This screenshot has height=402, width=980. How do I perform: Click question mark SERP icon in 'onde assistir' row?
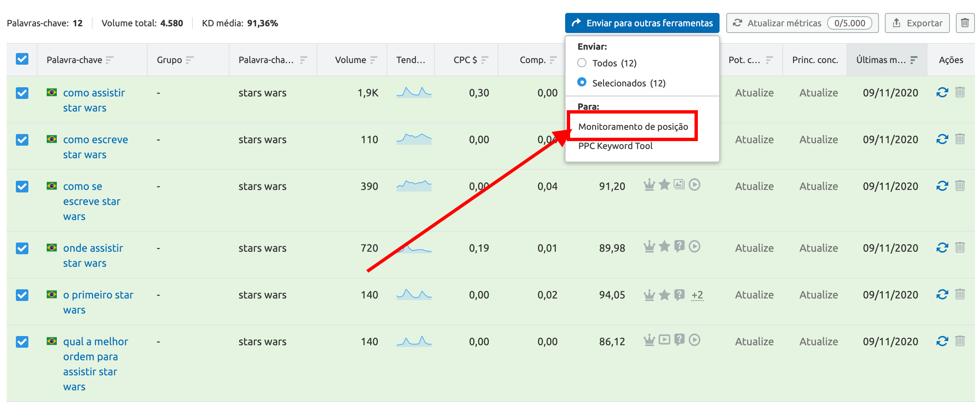click(679, 246)
